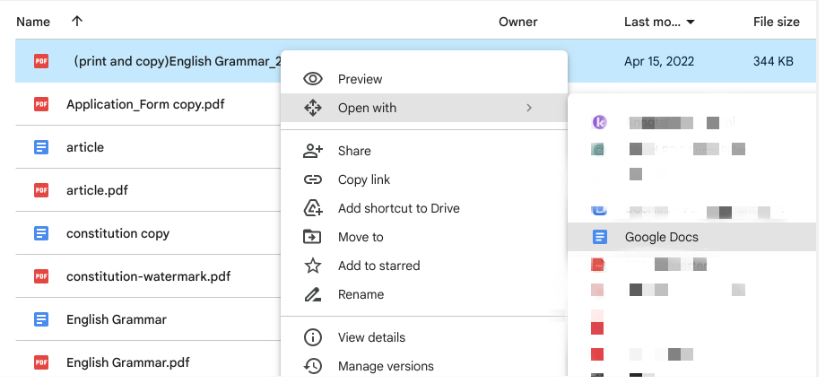
Task: Select constitution-watermark.pdf file
Action: pyautogui.click(x=148, y=276)
